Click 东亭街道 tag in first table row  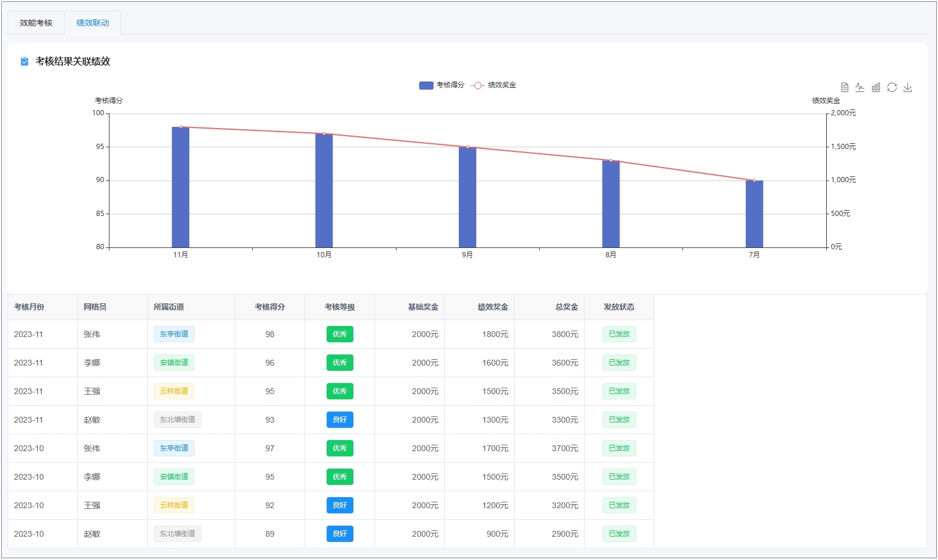(x=174, y=334)
